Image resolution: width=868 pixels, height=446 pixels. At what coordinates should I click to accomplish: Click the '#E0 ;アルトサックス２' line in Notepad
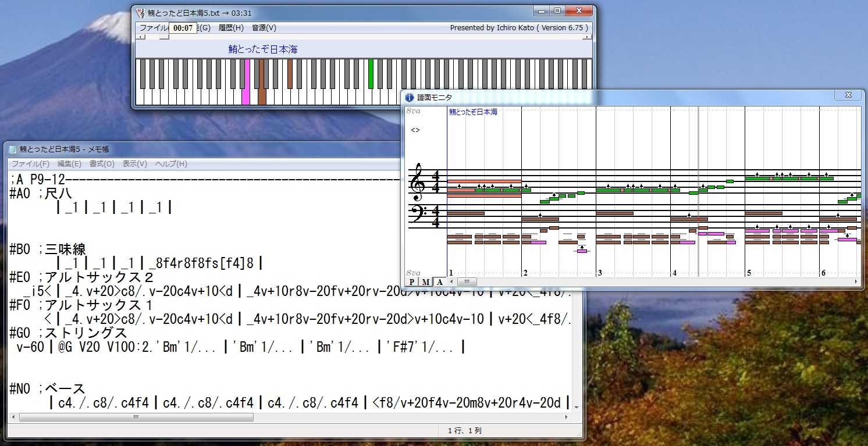coord(83,277)
